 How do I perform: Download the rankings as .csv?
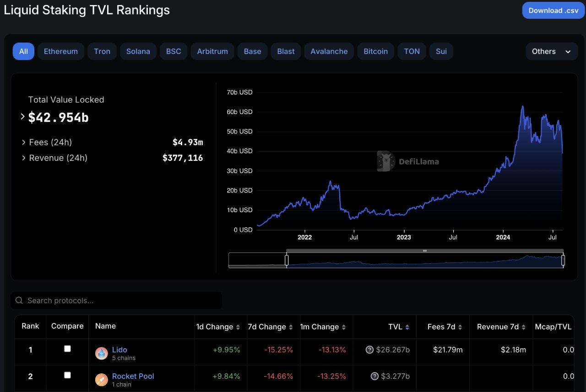[553, 11]
